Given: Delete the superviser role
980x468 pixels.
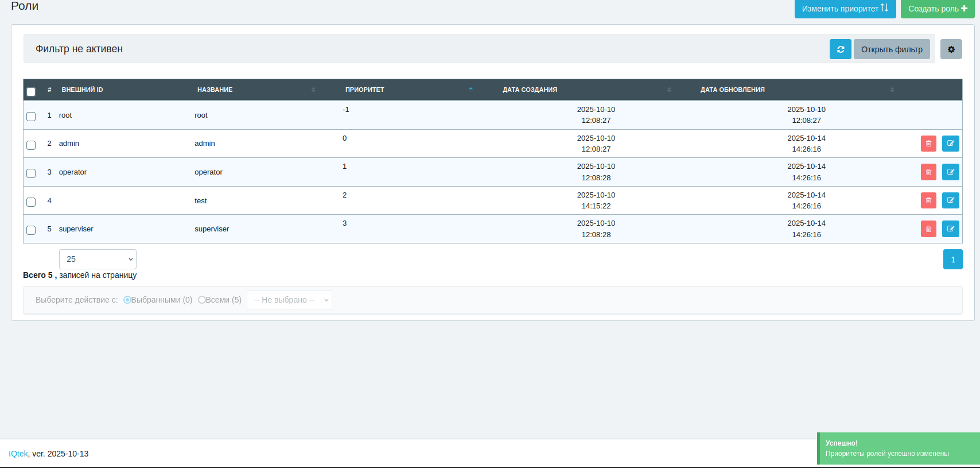Looking at the screenshot, I should [928, 229].
